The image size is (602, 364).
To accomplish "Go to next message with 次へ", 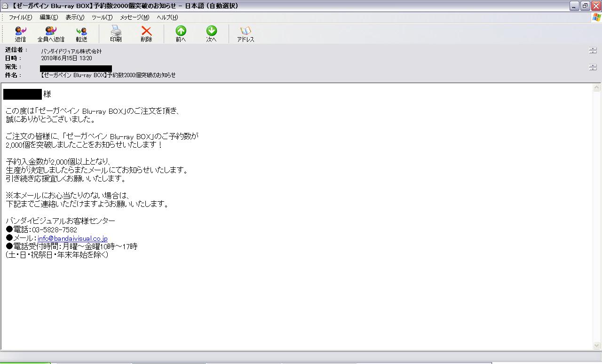I will (211, 34).
